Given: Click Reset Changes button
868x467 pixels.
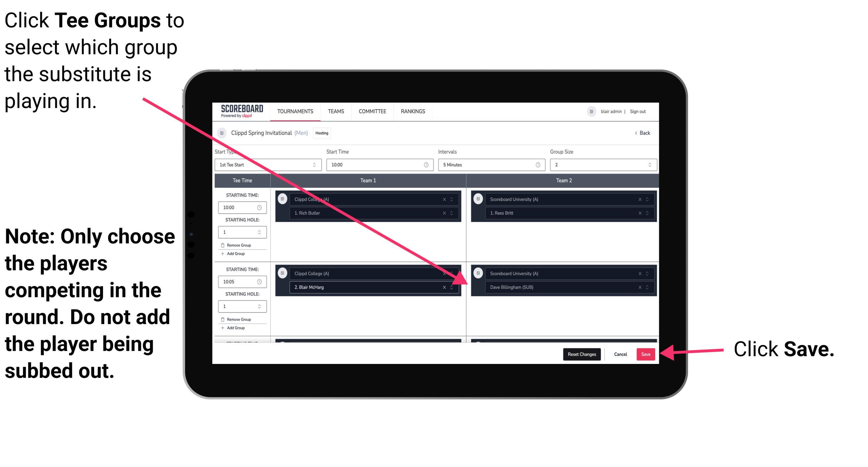Looking at the screenshot, I should [581, 354].
